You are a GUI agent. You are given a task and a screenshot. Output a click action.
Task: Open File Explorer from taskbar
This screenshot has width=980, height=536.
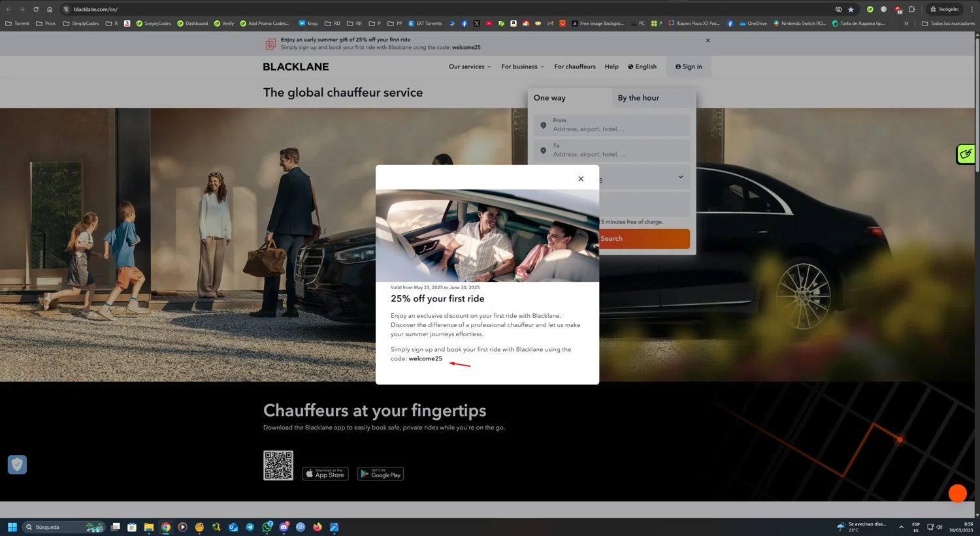click(149, 527)
